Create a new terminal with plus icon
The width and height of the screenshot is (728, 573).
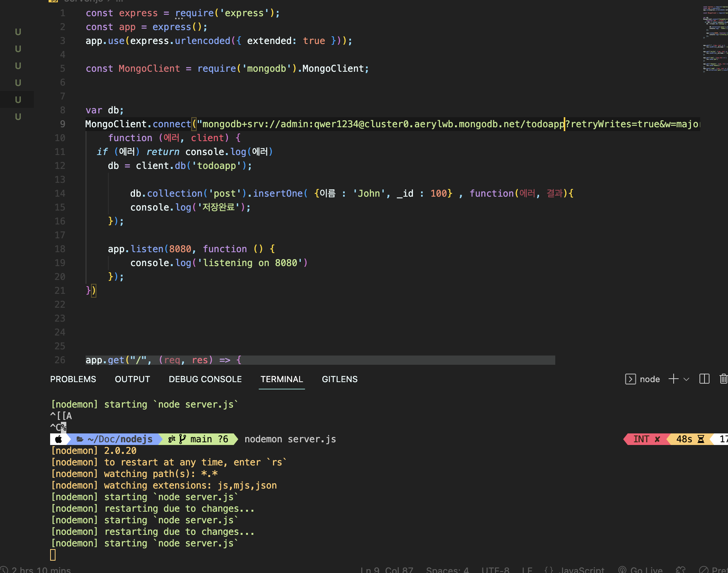click(673, 379)
